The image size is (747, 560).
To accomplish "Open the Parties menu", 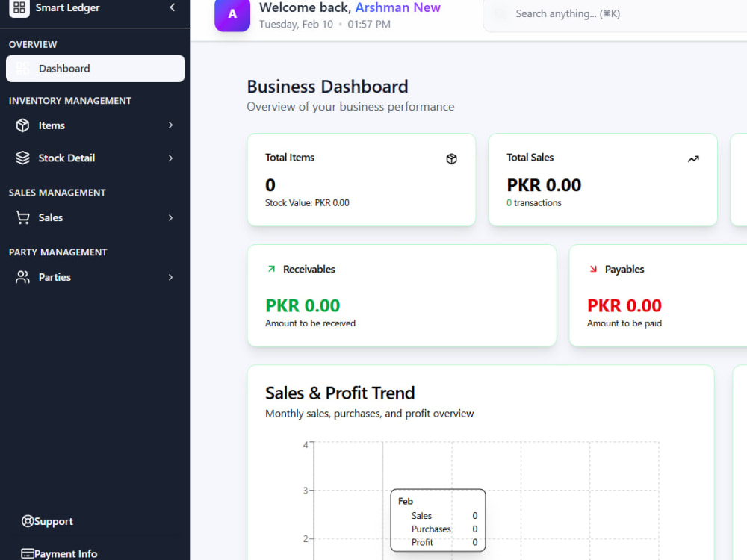I will click(x=96, y=277).
